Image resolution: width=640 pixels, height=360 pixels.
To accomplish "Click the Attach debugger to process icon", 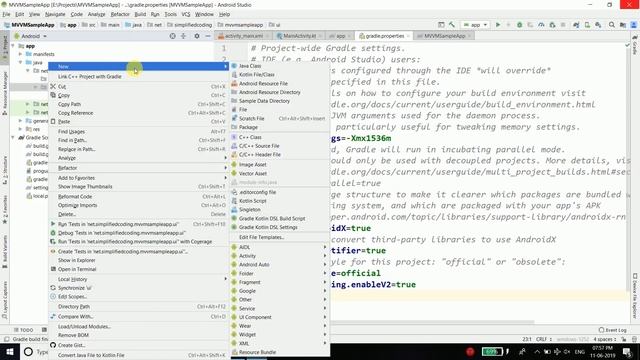I will tap(552, 25).
